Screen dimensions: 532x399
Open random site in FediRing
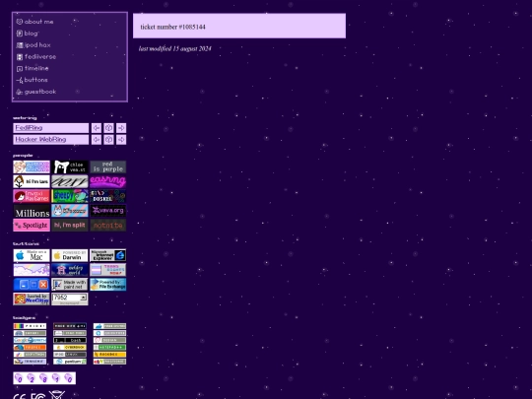tap(108, 128)
